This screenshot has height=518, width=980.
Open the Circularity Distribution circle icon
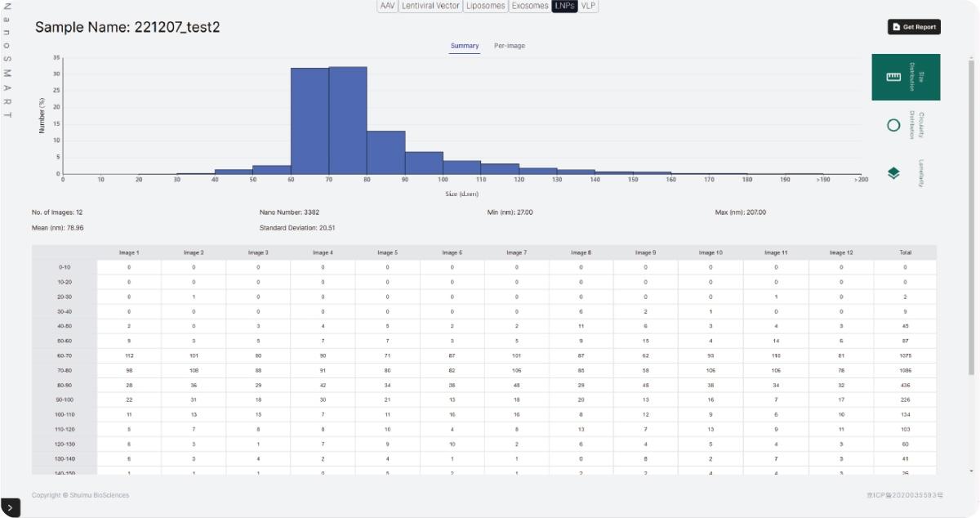[x=893, y=125]
